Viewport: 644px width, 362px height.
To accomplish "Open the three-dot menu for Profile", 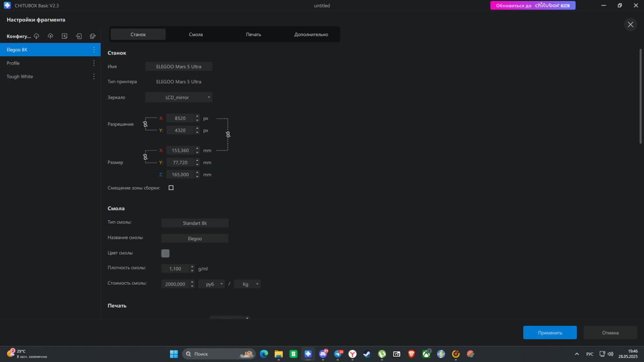I will 94,63.
